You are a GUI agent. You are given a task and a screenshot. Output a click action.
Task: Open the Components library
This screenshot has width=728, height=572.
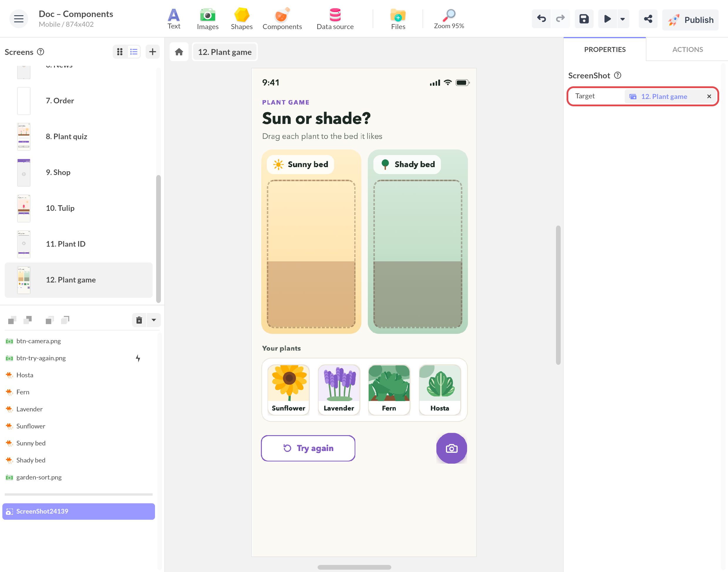tap(282, 19)
